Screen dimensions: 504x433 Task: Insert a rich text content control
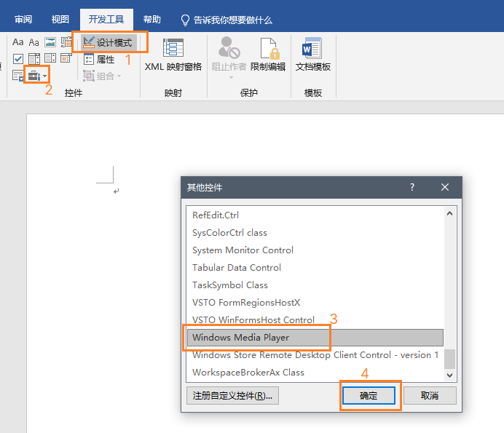[x=18, y=42]
